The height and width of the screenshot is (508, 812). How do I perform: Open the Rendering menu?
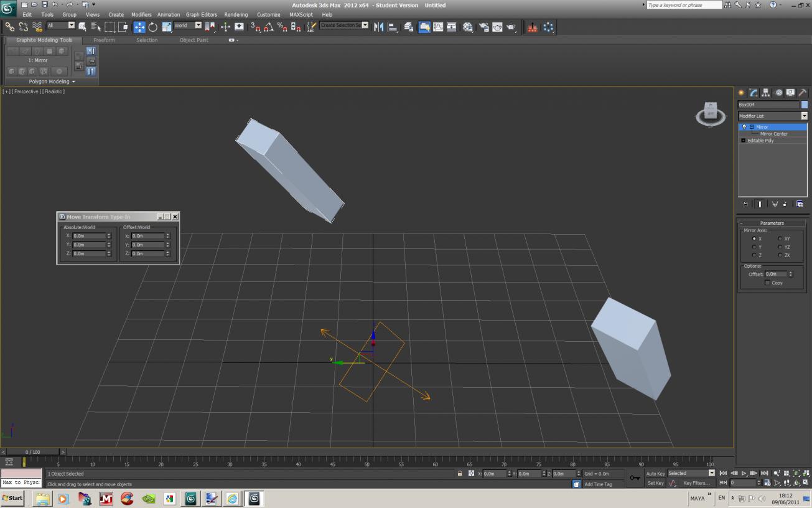coord(236,14)
